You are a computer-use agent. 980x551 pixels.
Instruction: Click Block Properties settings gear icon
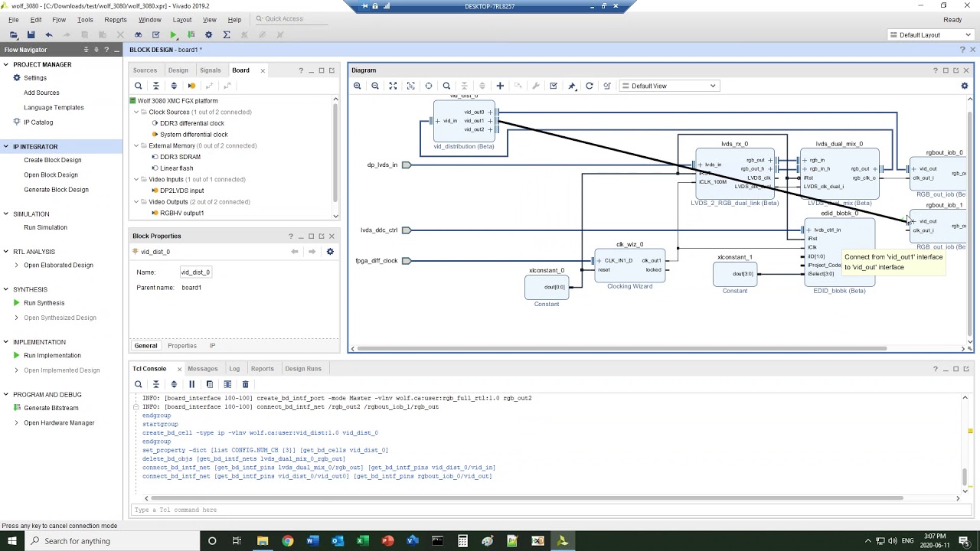point(330,252)
